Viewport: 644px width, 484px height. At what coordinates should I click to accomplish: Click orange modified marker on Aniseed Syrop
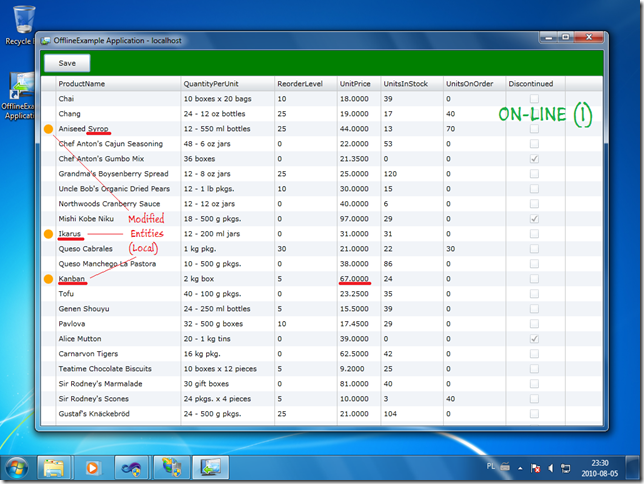tap(48, 129)
